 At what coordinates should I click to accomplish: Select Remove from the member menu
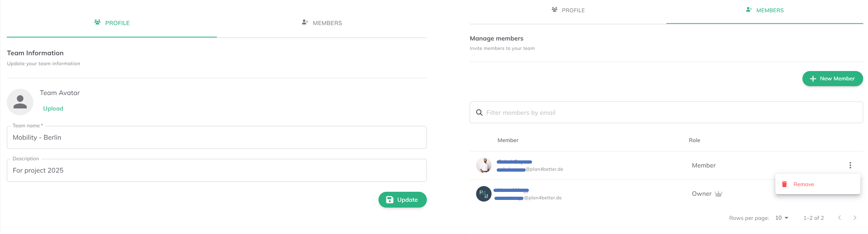tap(803, 184)
